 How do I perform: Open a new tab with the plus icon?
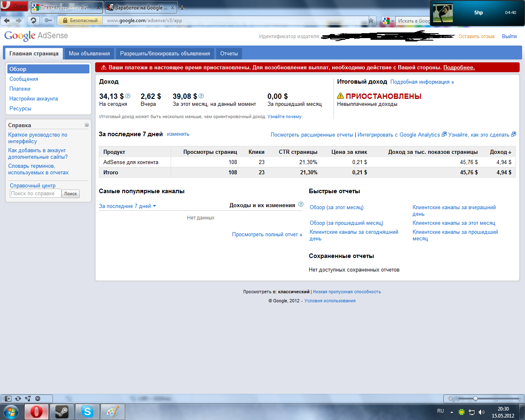tap(182, 8)
